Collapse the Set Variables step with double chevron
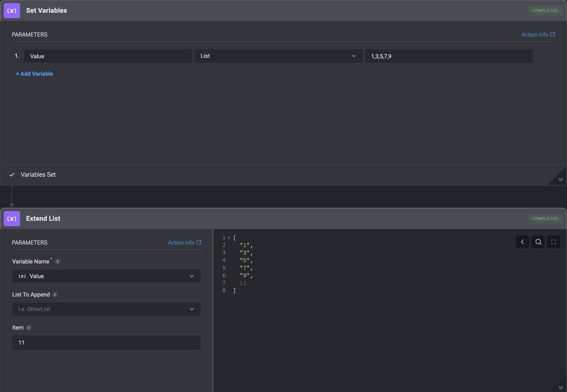Screen dimensions: 567x392 [561, 179]
